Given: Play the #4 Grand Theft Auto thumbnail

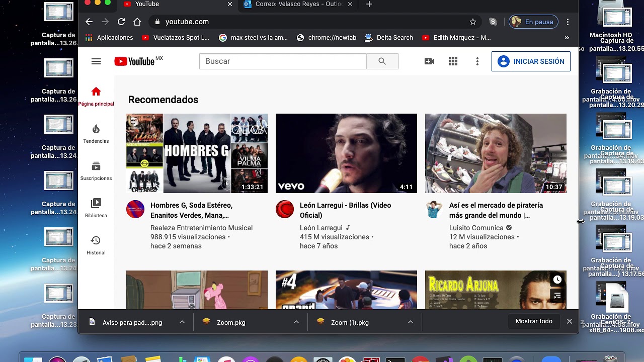Looking at the screenshot, I should pyautogui.click(x=346, y=290).
